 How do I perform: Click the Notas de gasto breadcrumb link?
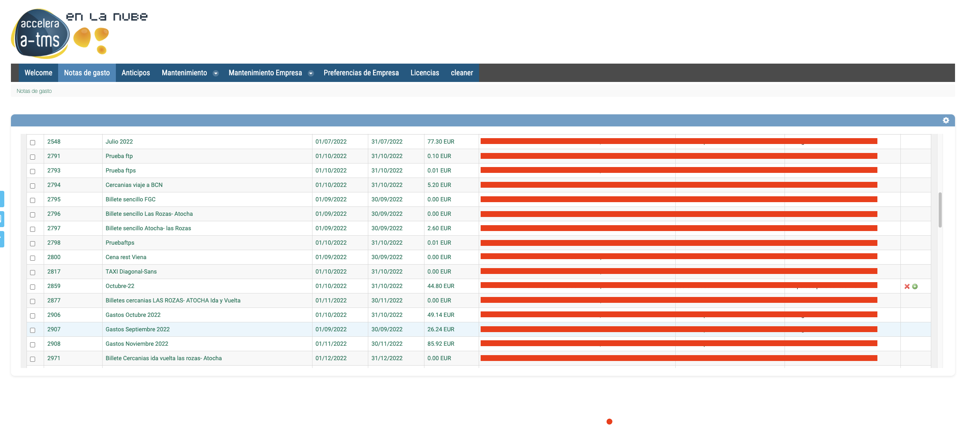pyautogui.click(x=34, y=91)
